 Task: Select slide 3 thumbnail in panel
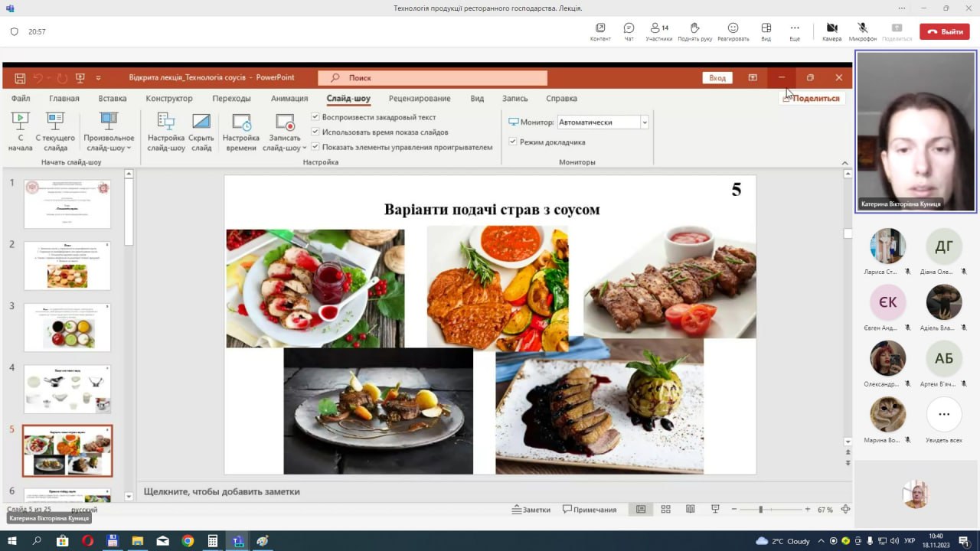[x=67, y=327]
